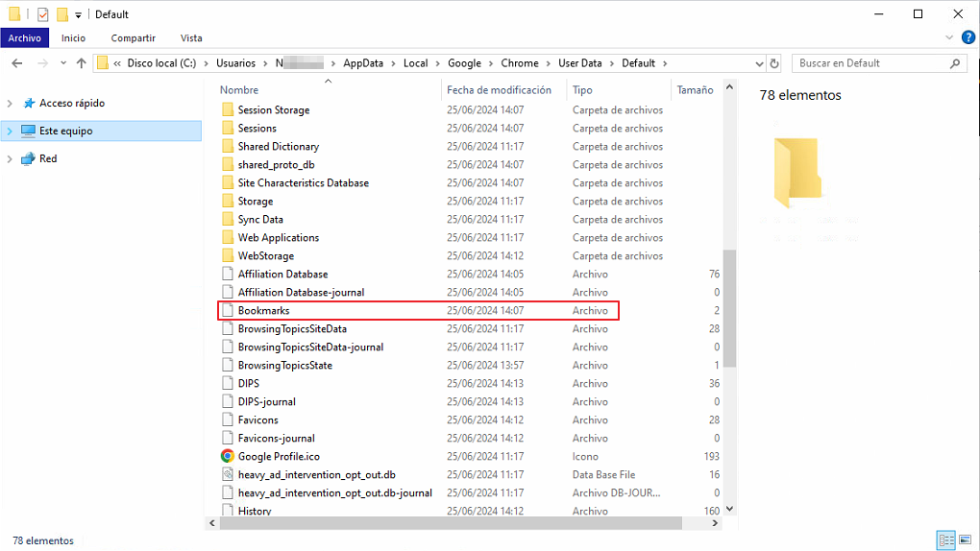
Task: Sort by Fecha de modificación column
Action: (499, 90)
